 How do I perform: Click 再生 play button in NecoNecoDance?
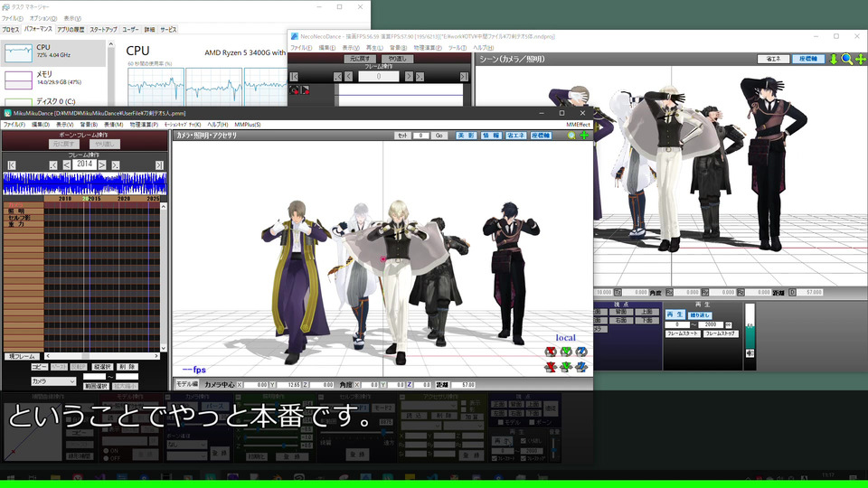pos(675,314)
